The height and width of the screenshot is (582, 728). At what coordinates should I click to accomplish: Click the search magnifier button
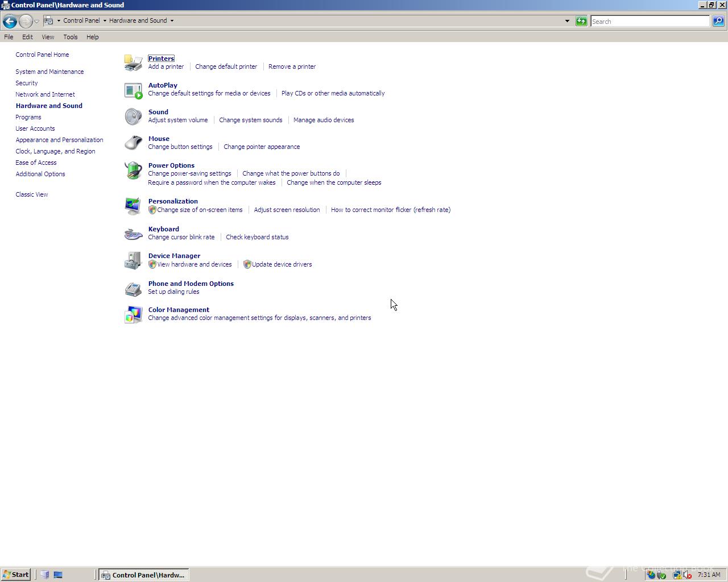coord(718,21)
